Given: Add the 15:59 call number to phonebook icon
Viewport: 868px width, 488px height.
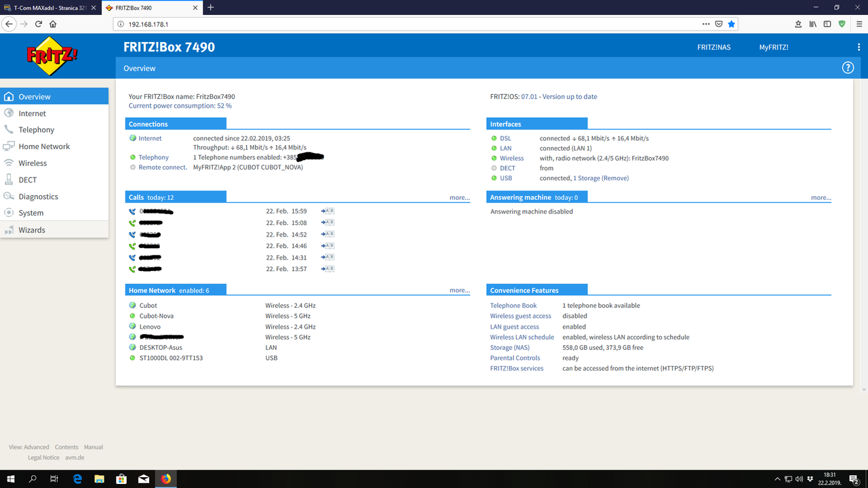Looking at the screenshot, I should 328,211.
